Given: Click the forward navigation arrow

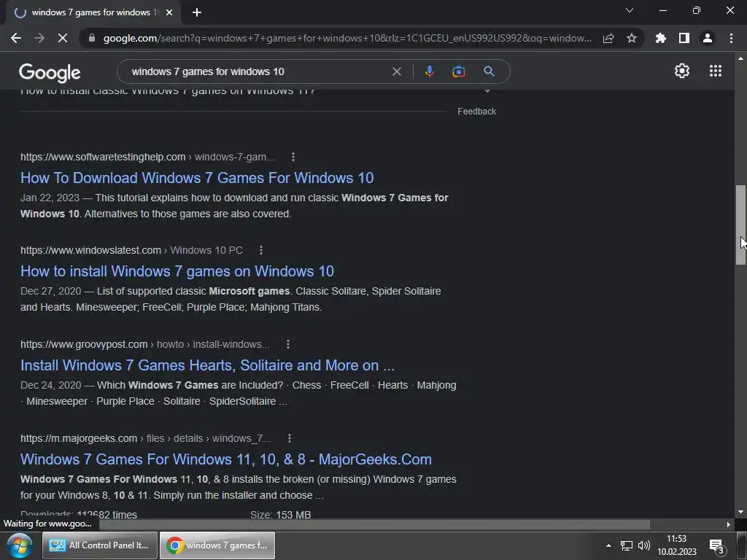Looking at the screenshot, I should click(39, 38).
